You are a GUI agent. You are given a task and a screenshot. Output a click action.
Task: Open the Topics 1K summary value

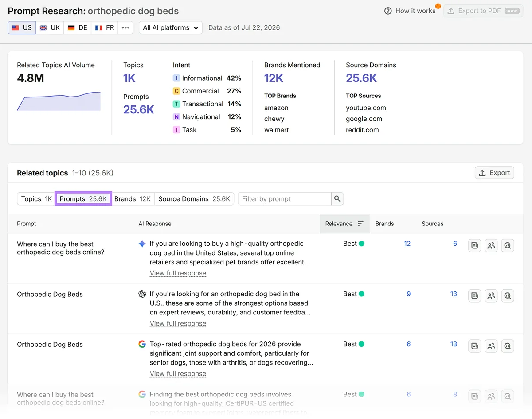(129, 78)
